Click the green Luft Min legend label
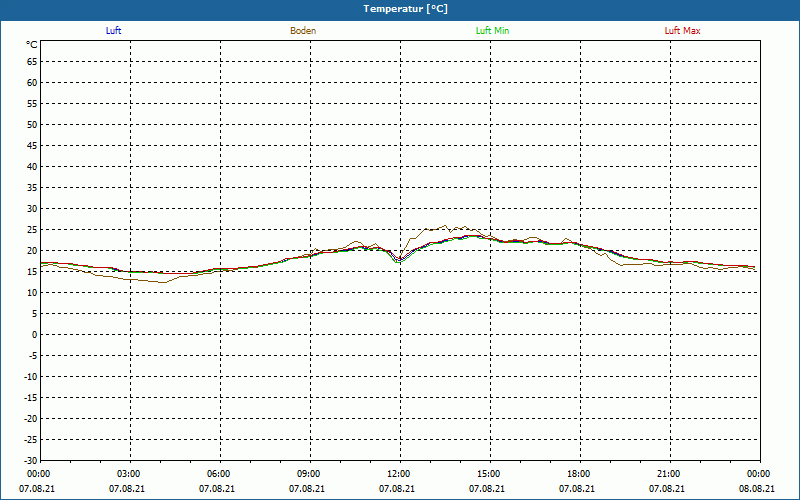800x500 pixels. pyautogui.click(x=492, y=31)
